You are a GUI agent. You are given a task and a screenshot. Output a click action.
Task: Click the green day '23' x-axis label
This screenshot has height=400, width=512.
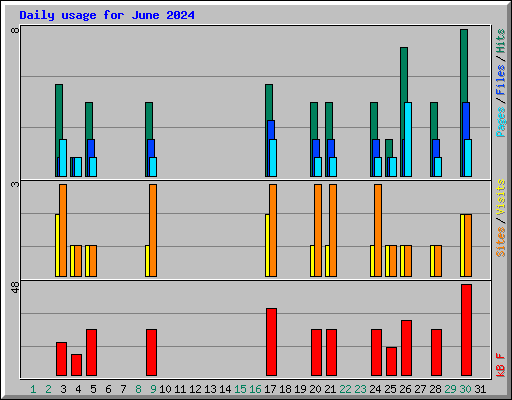(x=360, y=389)
